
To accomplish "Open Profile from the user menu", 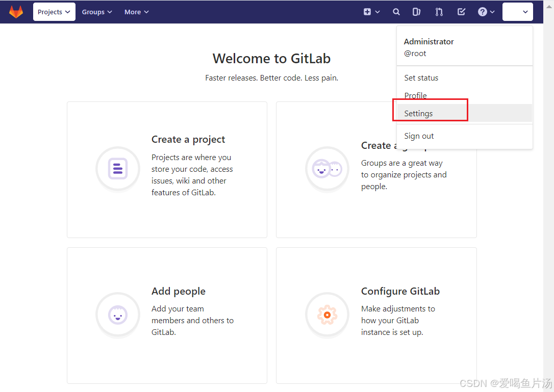I will point(465,95).
